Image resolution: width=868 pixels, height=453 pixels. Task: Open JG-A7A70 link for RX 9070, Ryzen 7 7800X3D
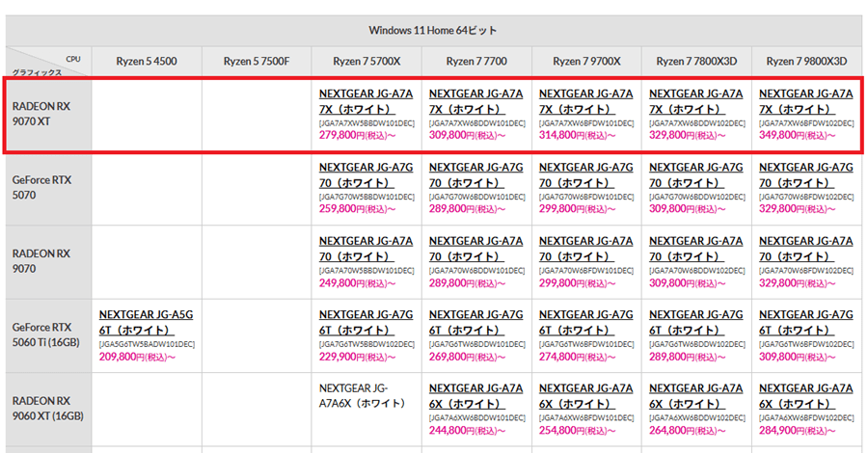(x=695, y=249)
